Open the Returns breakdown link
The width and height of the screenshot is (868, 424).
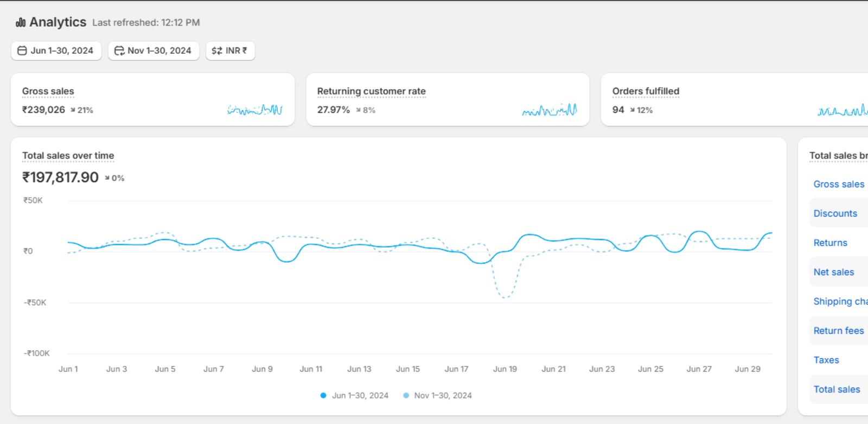click(830, 243)
